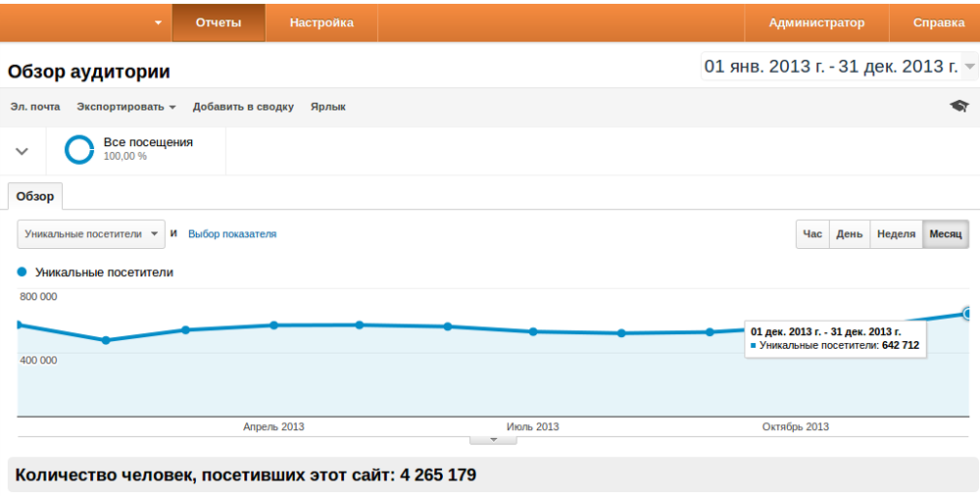Go to the Настройка tab
Image resolution: width=980 pixels, height=496 pixels.
click(x=321, y=23)
